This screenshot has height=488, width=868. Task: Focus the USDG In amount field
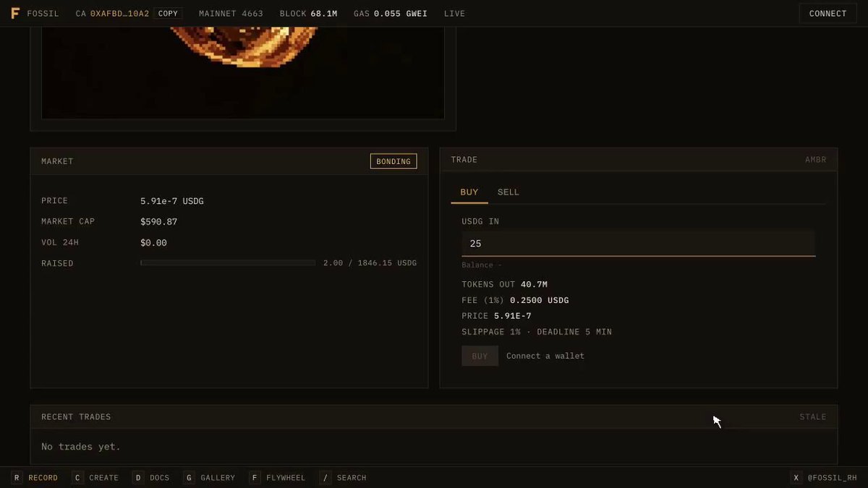[x=639, y=244]
